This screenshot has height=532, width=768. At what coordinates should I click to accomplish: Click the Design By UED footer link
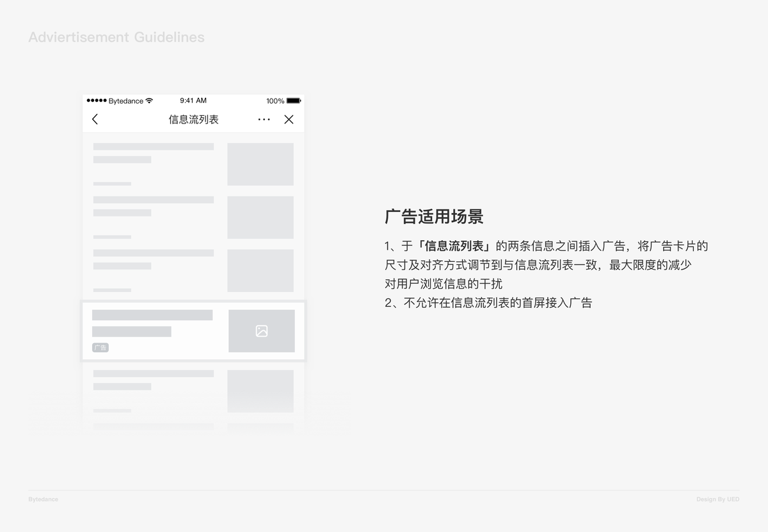717,499
